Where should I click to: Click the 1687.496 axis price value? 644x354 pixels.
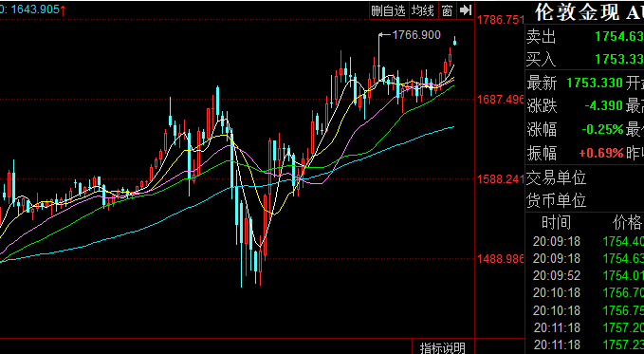point(501,99)
